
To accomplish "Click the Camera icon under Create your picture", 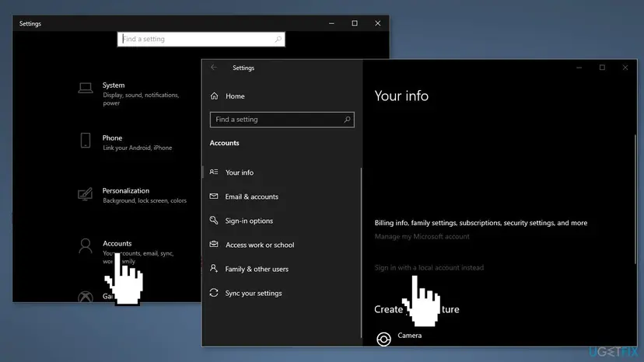I will click(x=383, y=339).
